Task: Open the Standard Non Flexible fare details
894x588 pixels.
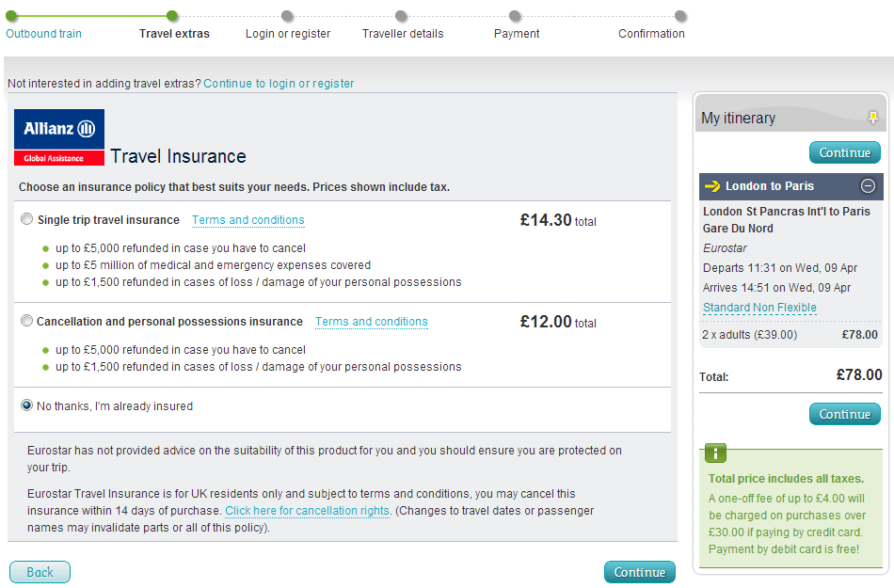Action: [x=759, y=307]
